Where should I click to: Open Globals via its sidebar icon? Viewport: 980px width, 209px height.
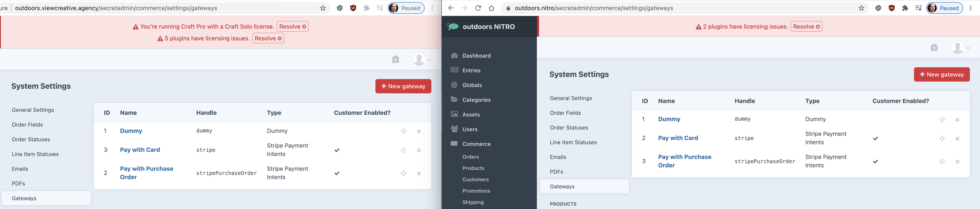[x=454, y=85]
